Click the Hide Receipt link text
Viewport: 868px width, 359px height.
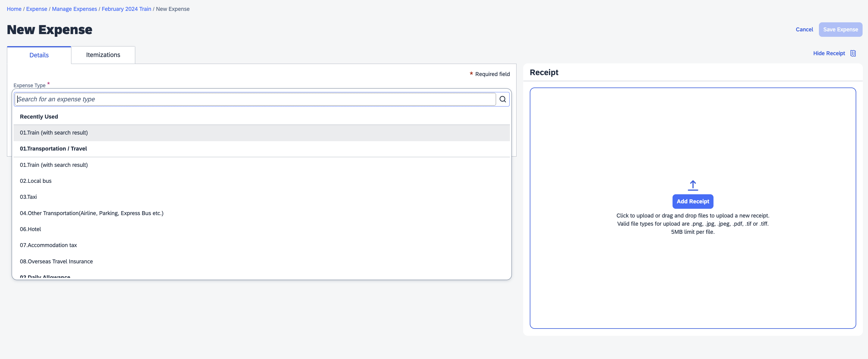(x=829, y=53)
